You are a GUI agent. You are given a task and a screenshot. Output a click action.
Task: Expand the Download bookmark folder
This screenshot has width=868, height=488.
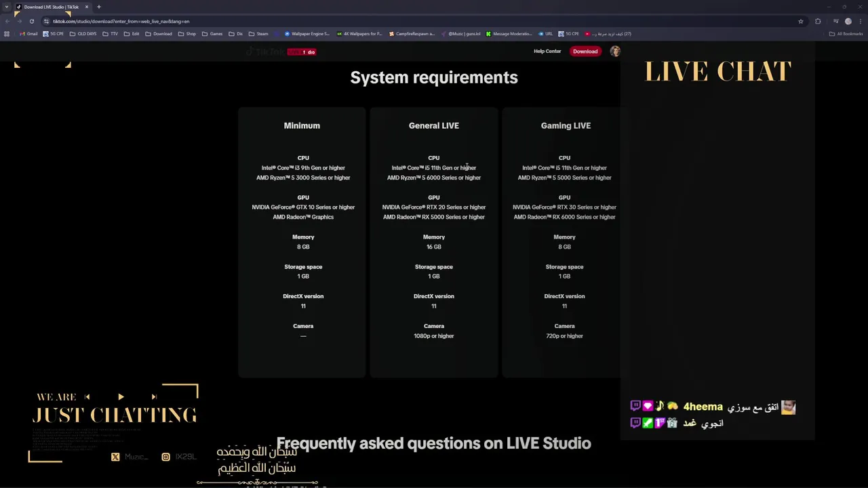(158, 34)
